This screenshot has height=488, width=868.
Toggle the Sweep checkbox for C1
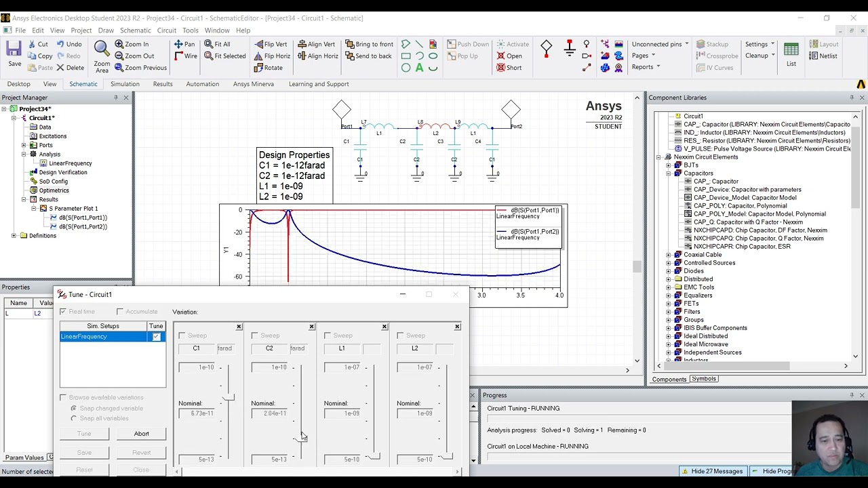pos(182,335)
